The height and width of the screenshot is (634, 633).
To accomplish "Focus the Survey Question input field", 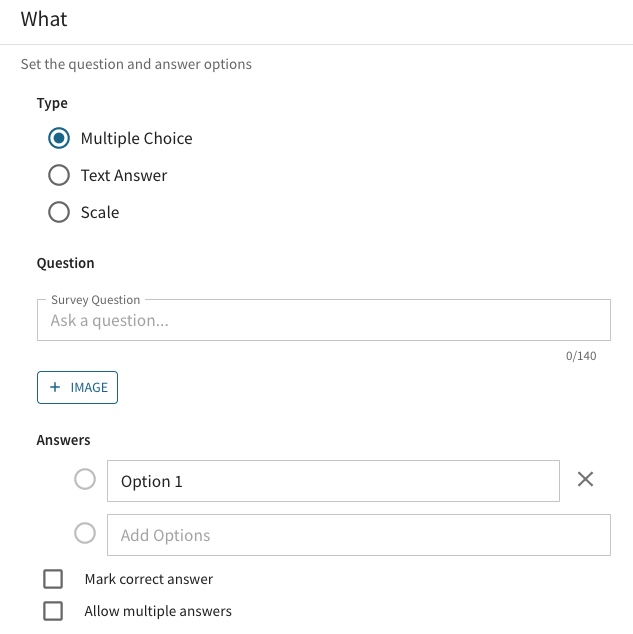I will tap(323, 321).
